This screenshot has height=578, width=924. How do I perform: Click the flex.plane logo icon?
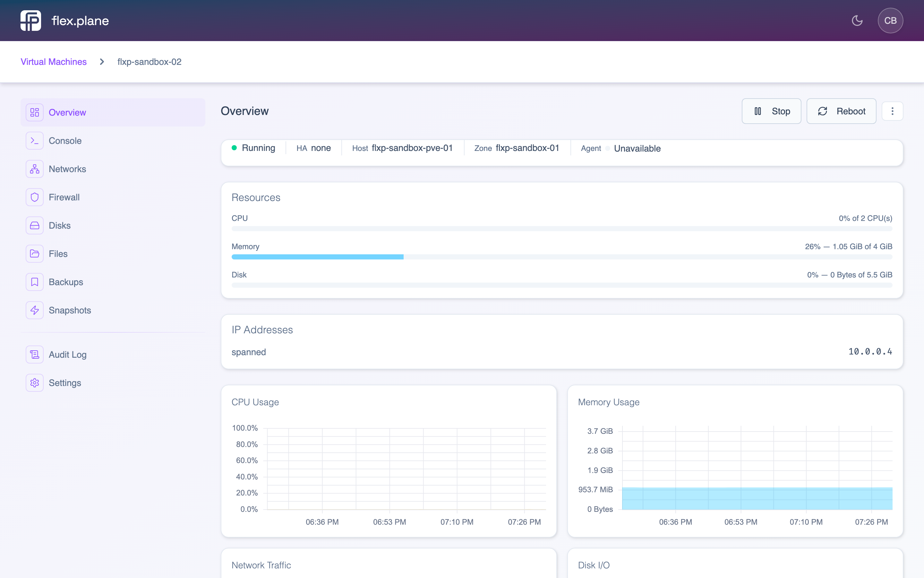pyautogui.click(x=31, y=21)
